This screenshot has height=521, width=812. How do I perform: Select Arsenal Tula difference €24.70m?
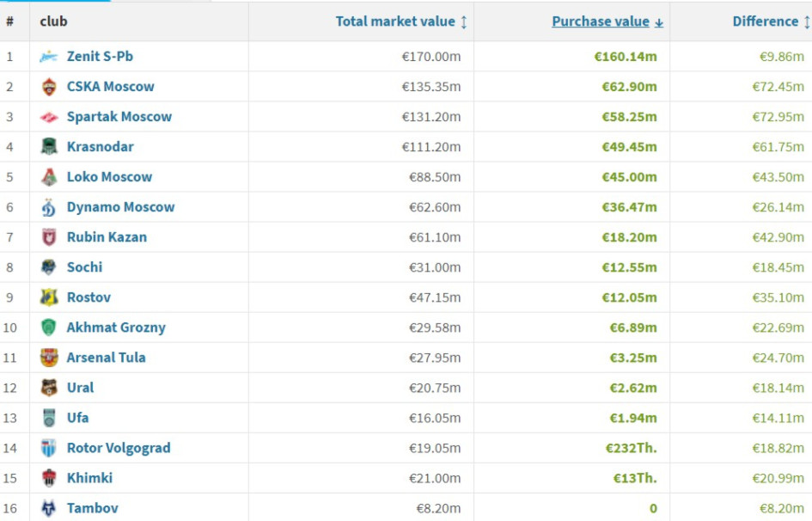pyautogui.click(x=778, y=358)
